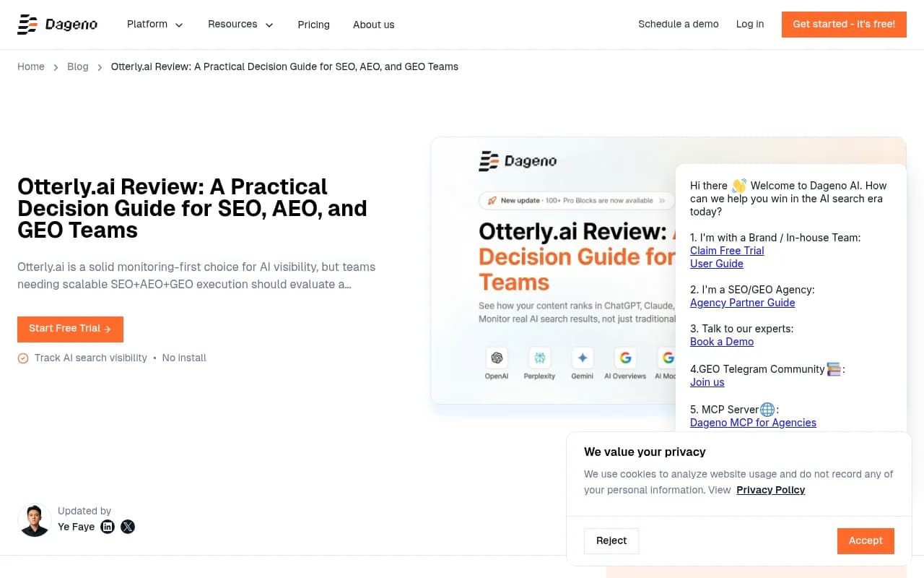Open Ye Faye's LinkedIn profile icon
The height and width of the screenshot is (578, 924).
108,527
